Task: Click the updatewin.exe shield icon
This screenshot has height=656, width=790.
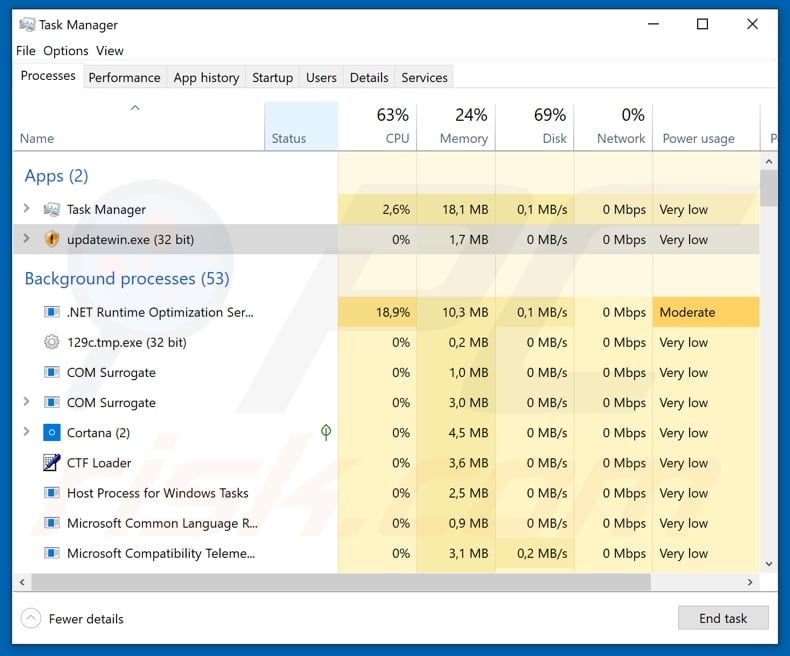Action: tap(51, 239)
